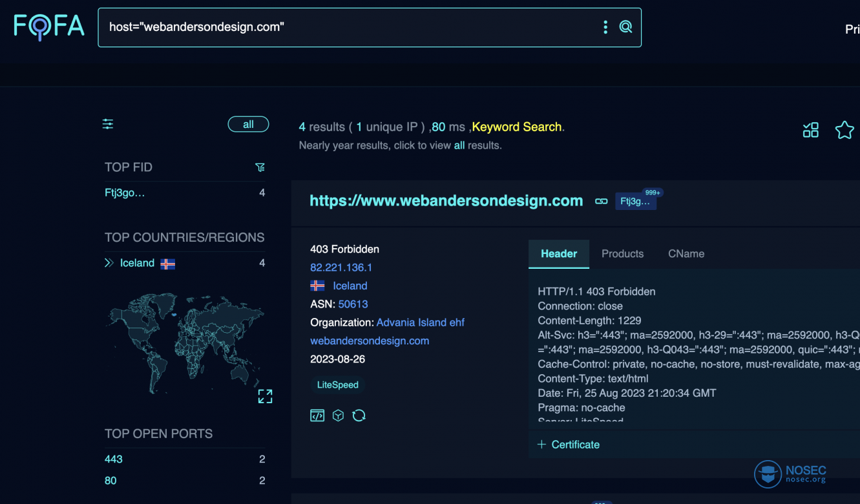Viewport: 860px width, 504px height.
Task: Open ASN 50613 link
Action: click(x=353, y=304)
